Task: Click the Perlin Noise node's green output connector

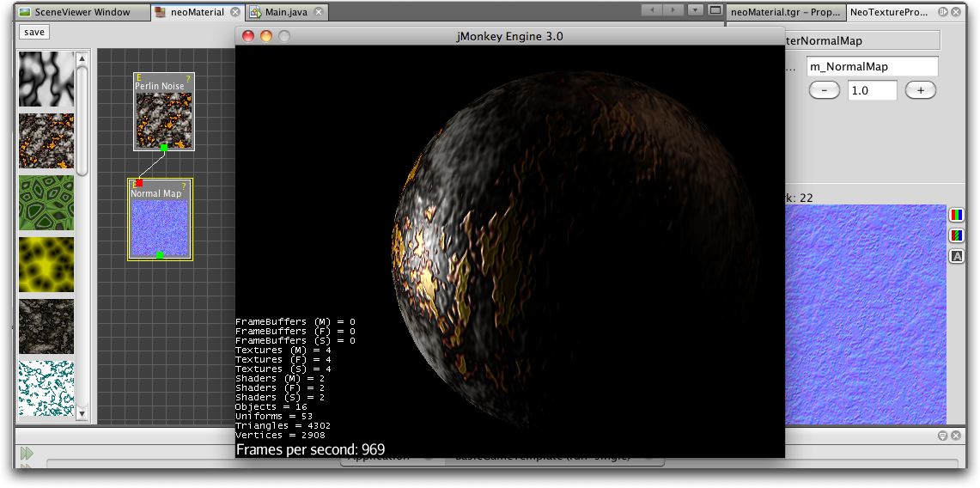Action: 164,148
